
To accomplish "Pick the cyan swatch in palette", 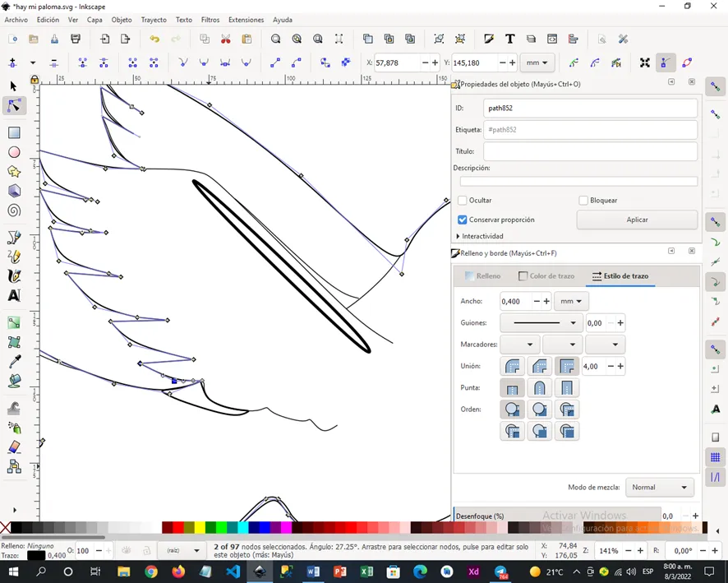I will (243, 527).
